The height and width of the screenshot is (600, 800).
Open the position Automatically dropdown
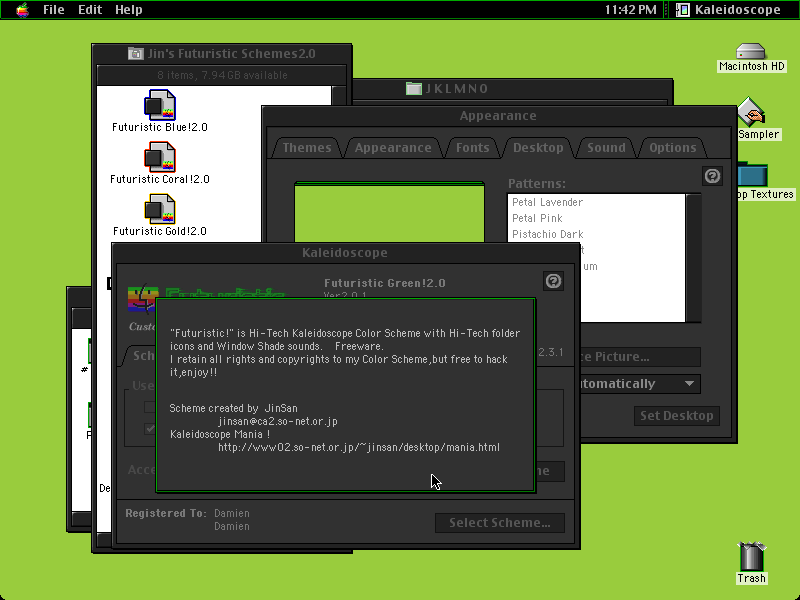(640, 384)
